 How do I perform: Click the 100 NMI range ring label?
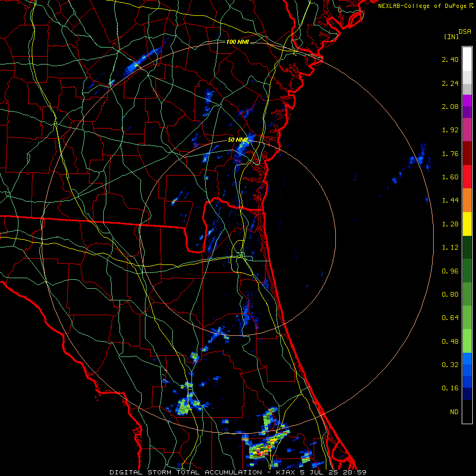[x=237, y=42]
